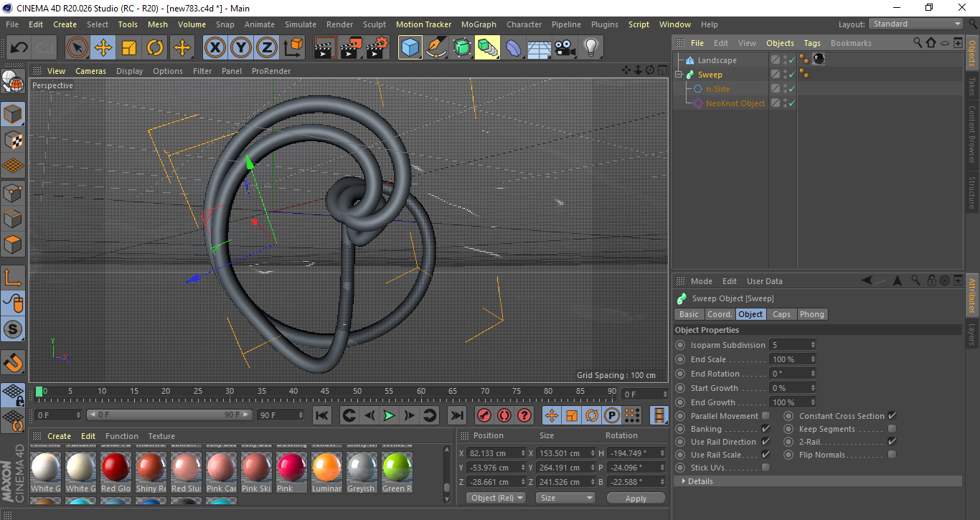
Task: Toggle Flip Normals checkbox
Action: click(x=892, y=455)
